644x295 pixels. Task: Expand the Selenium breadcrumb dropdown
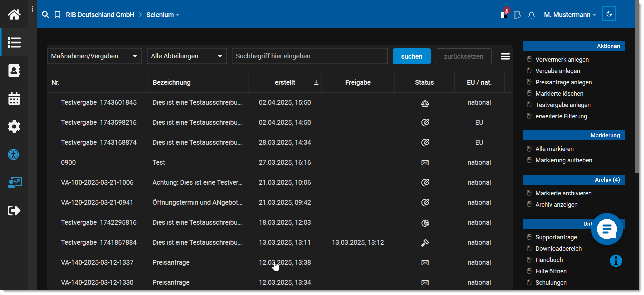click(x=163, y=15)
